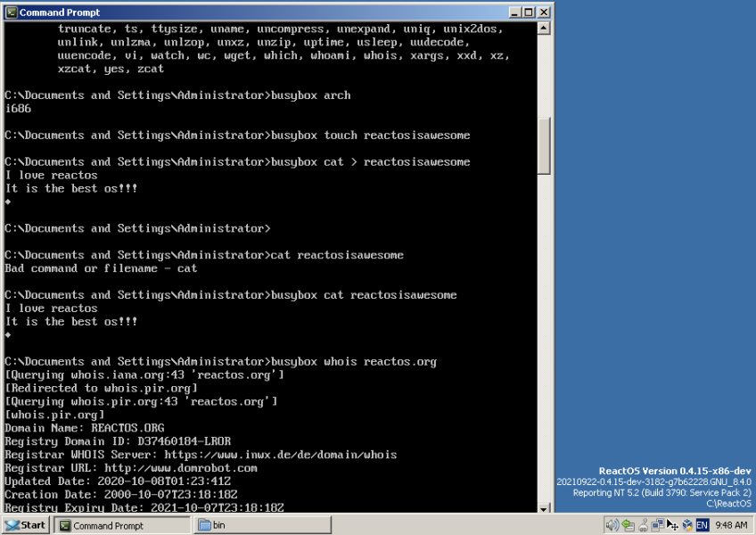Click the Command Prompt title bar text
Viewport: 756px width, 535px height.
[60, 12]
